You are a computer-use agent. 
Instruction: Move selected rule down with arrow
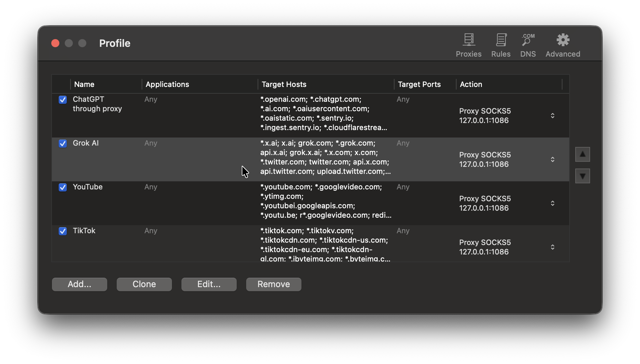(x=582, y=176)
